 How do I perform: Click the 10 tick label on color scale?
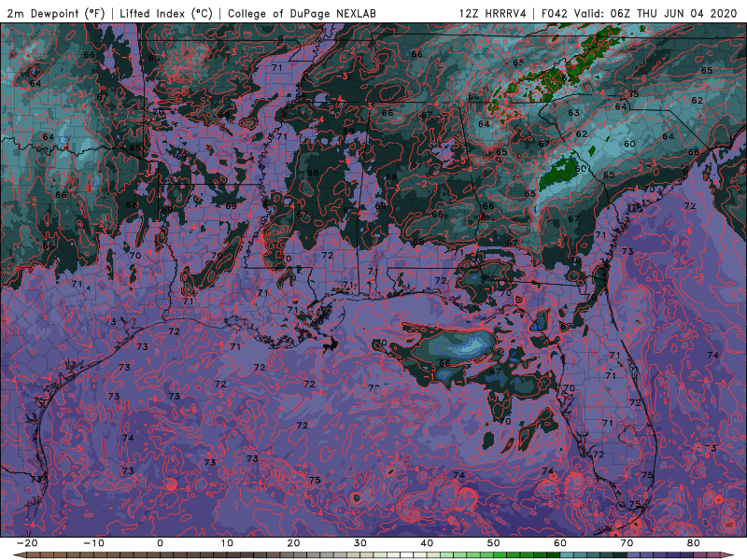(227, 543)
